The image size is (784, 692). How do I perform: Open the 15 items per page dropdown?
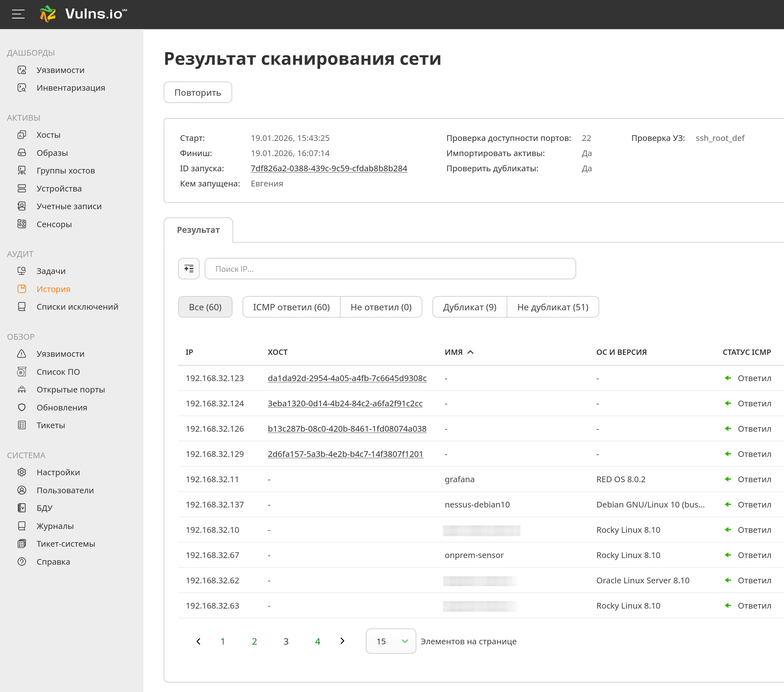point(390,641)
